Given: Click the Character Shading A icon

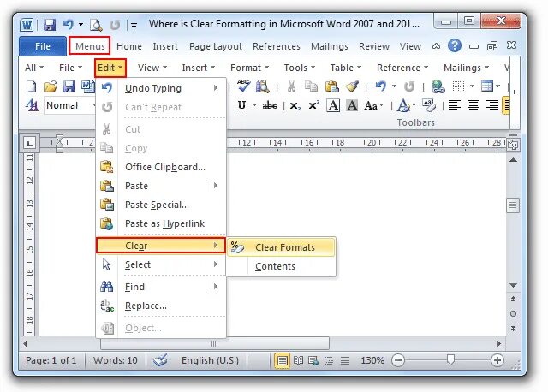Looking at the screenshot, I should (x=352, y=105).
